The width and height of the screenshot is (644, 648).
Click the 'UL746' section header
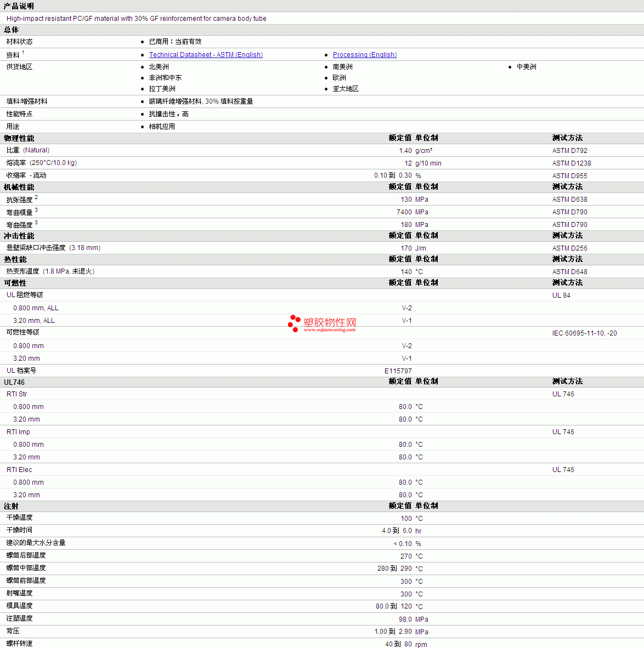(x=14, y=382)
